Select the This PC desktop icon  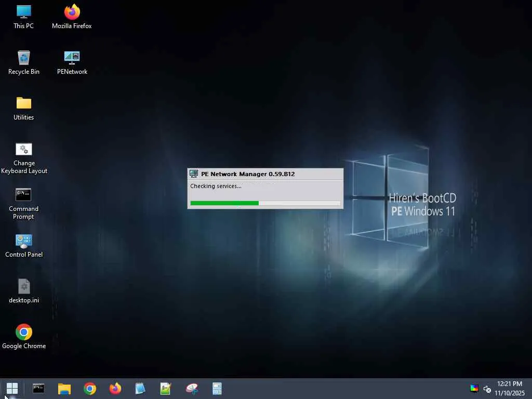tap(24, 16)
